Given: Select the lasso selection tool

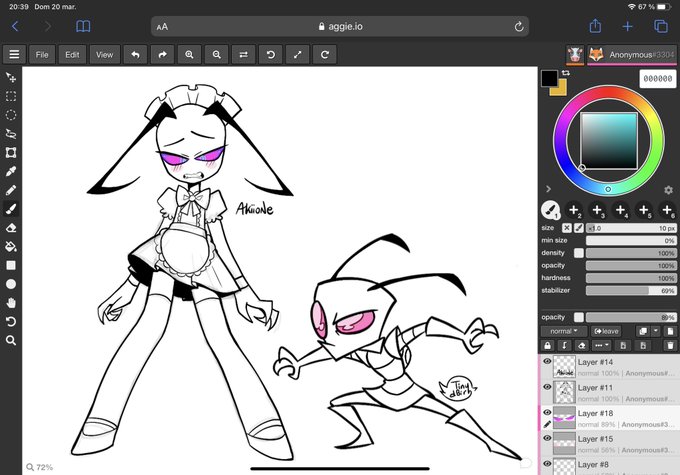Looking at the screenshot, I should (x=11, y=134).
